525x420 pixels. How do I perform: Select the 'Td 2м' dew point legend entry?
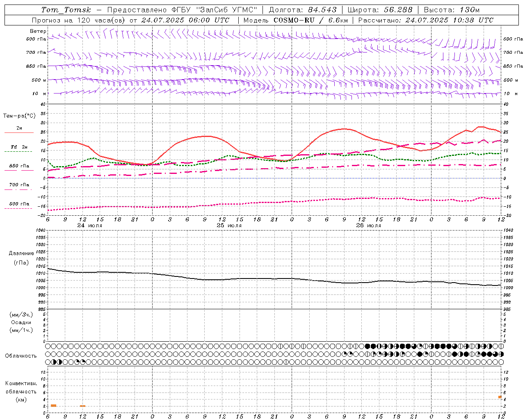tap(19, 147)
